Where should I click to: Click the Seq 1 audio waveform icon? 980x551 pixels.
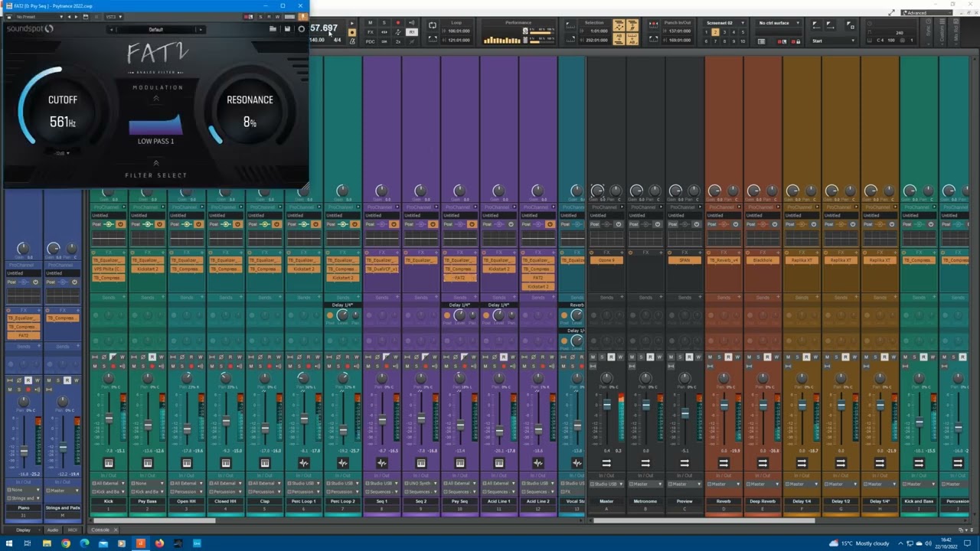coord(382,463)
